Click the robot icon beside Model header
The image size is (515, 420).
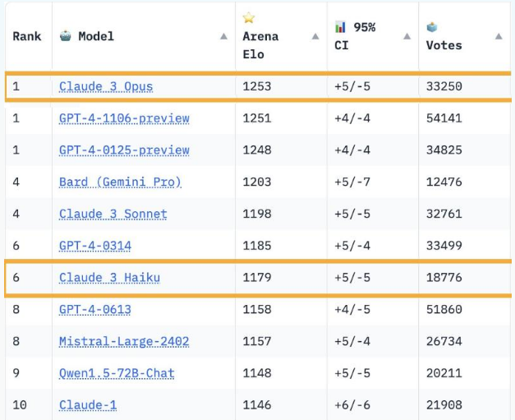[x=66, y=35]
